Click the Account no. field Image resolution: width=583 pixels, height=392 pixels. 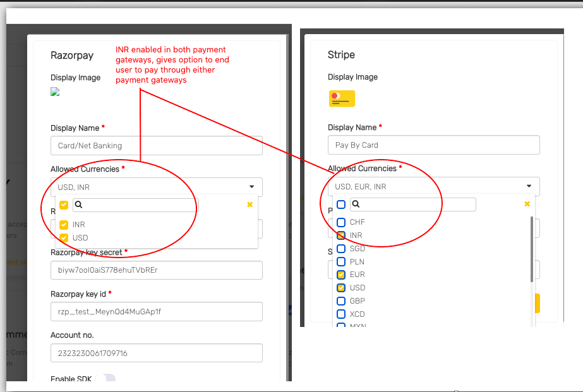click(157, 353)
